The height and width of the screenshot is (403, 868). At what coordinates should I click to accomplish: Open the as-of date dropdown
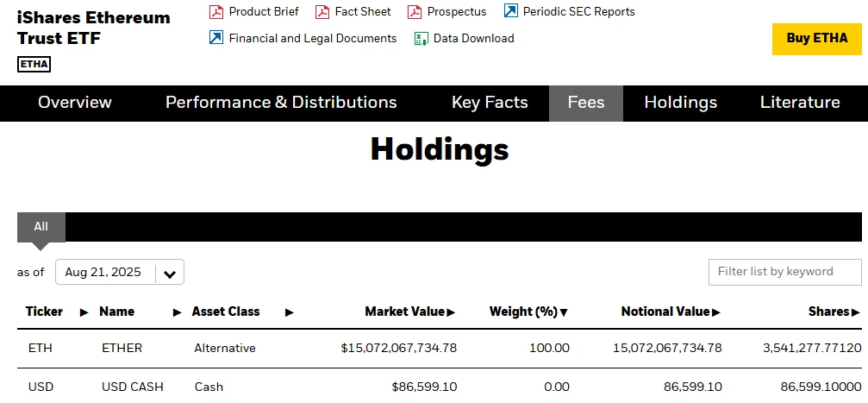[170, 274]
